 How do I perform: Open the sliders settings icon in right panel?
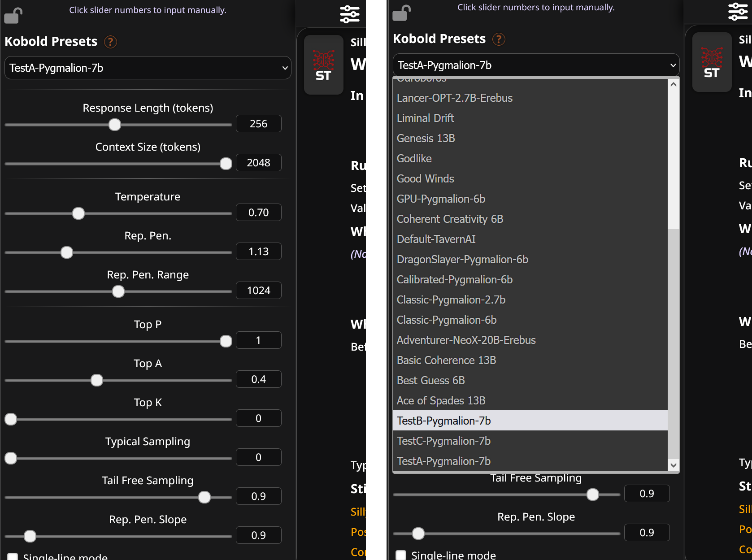point(738,11)
